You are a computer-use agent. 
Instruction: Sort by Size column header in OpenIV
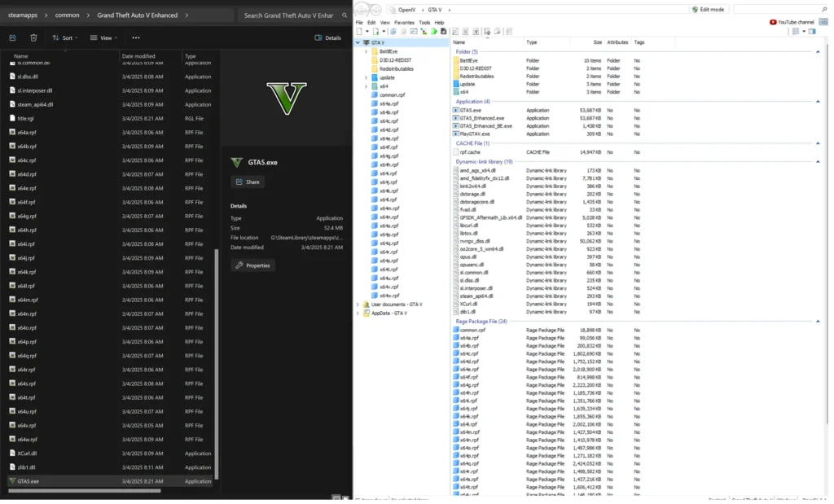click(x=598, y=42)
